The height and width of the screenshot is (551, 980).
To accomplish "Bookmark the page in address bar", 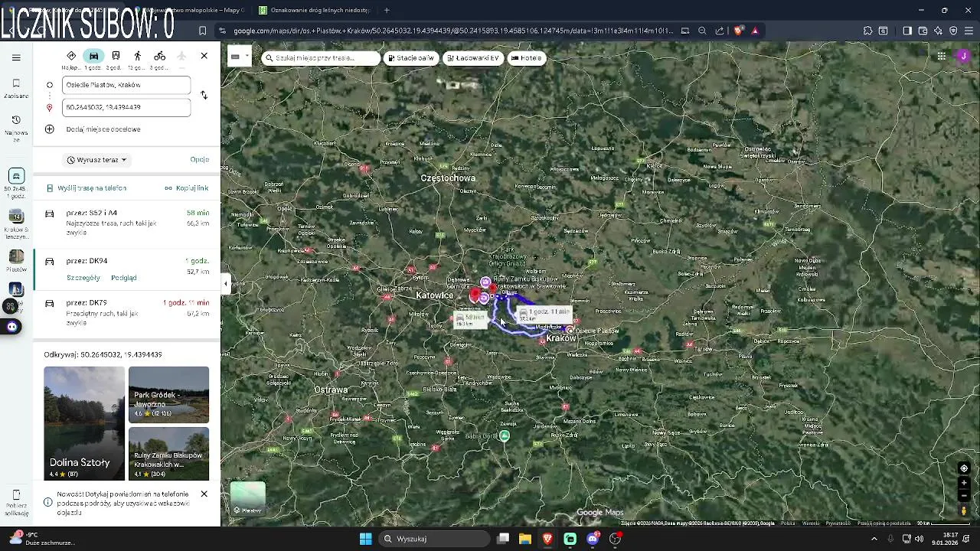I will (202, 31).
